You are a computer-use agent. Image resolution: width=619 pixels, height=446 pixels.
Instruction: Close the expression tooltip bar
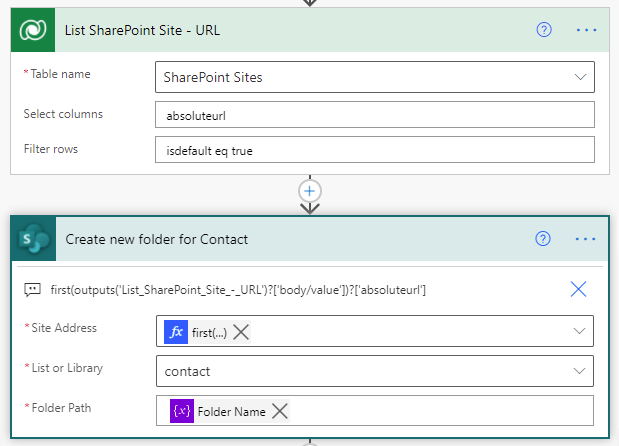click(578, 289)
